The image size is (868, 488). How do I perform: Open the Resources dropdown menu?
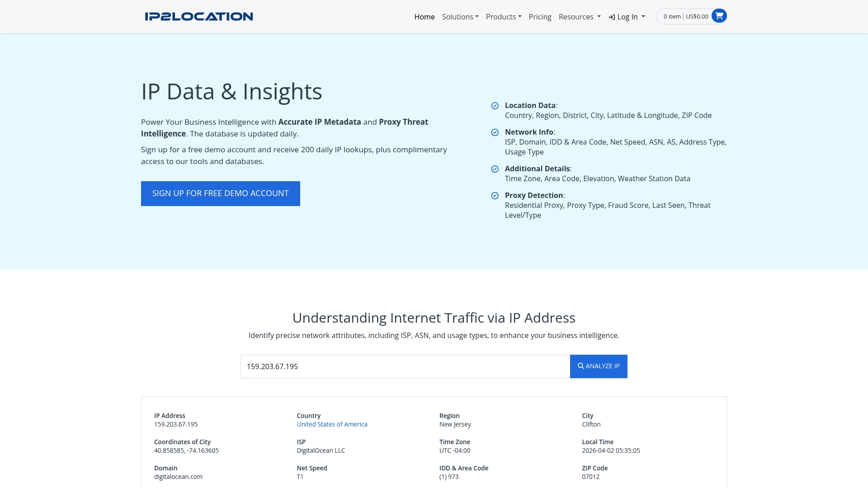click(x=579, y=17)
